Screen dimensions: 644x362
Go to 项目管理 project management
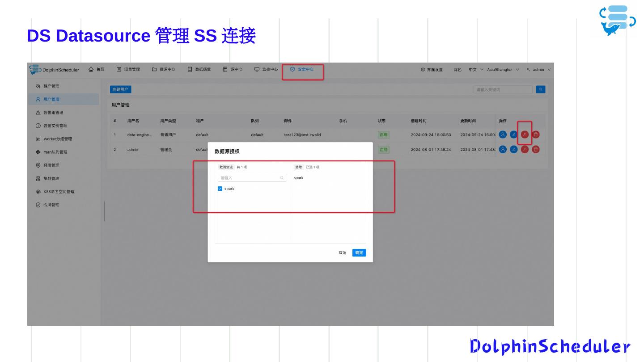[128, 69]
